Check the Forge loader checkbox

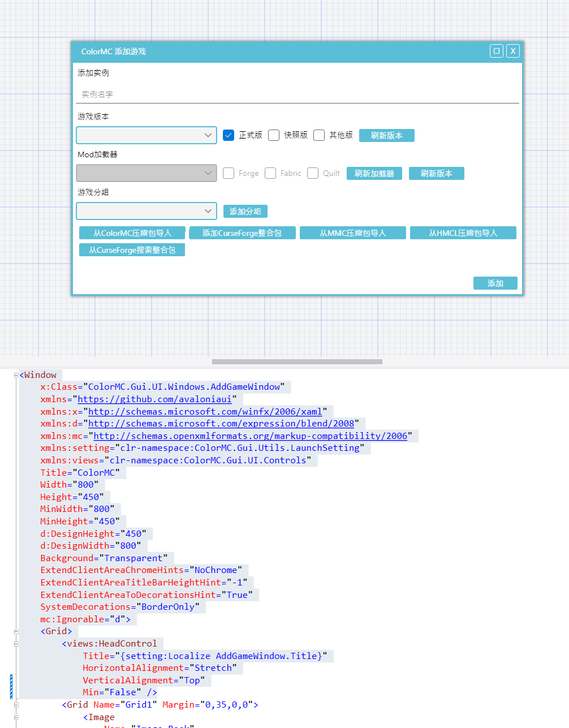click(x=229, y=173)
